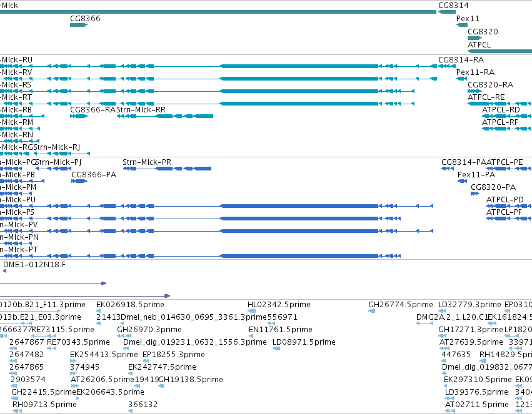532x414 pixels.
Task: Select the HL02342.5prime EST label
Action: [279, 305]
